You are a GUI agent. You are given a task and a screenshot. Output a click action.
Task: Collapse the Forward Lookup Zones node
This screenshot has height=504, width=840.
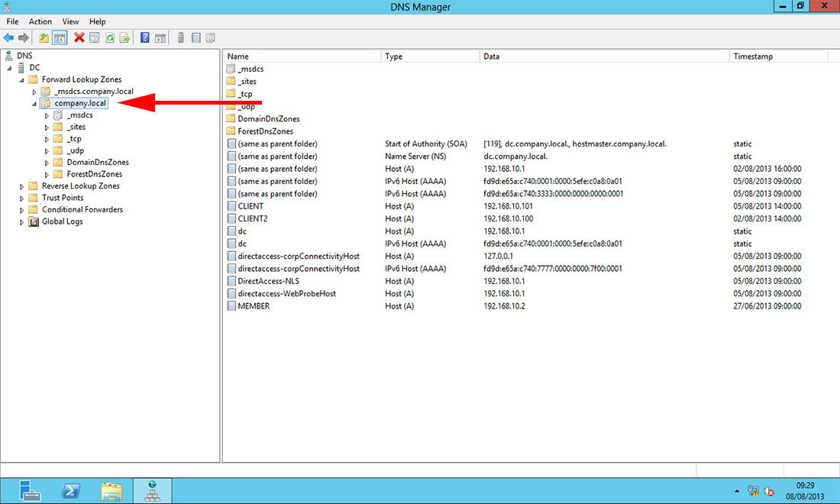click(22, 80)
